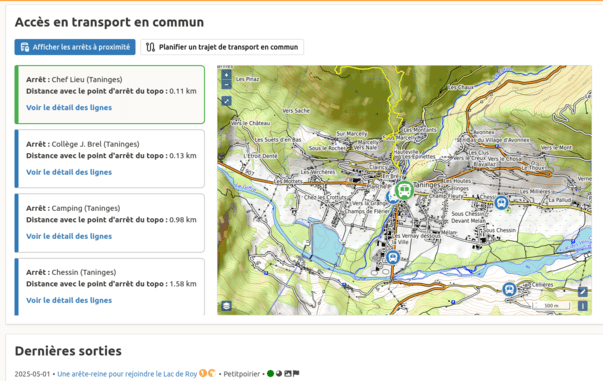Click the 0.98 km distance value

click(x=183, y=220)
